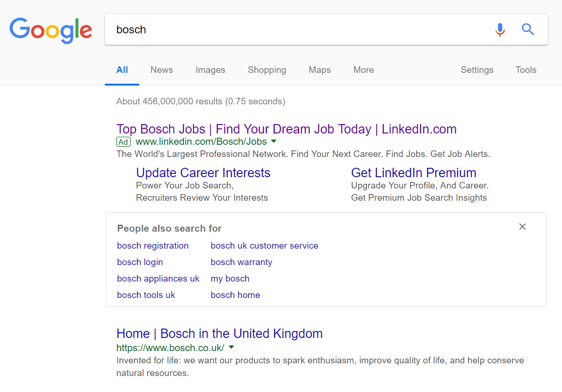
Task: Click the www.linkedin.com/Bosch/Jobs URL
Action: tap(201, 141)
